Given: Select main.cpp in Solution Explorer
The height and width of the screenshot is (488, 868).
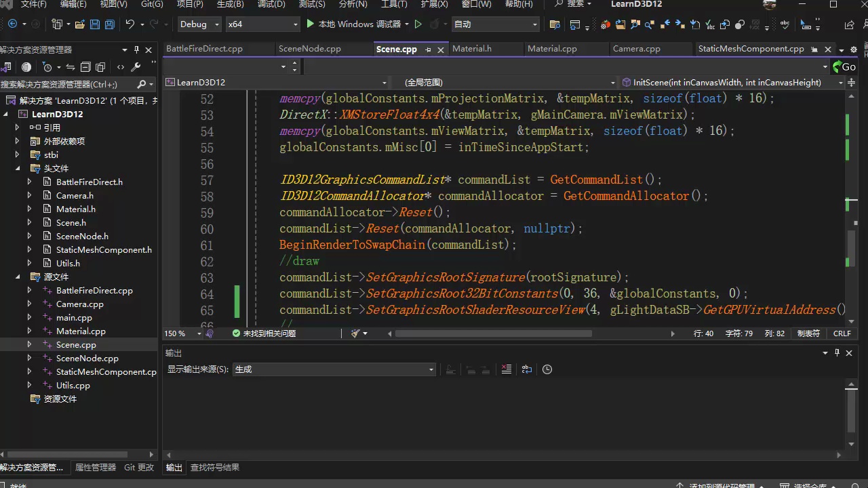Looking at the screenshot, I should click(x=74, y=318).
